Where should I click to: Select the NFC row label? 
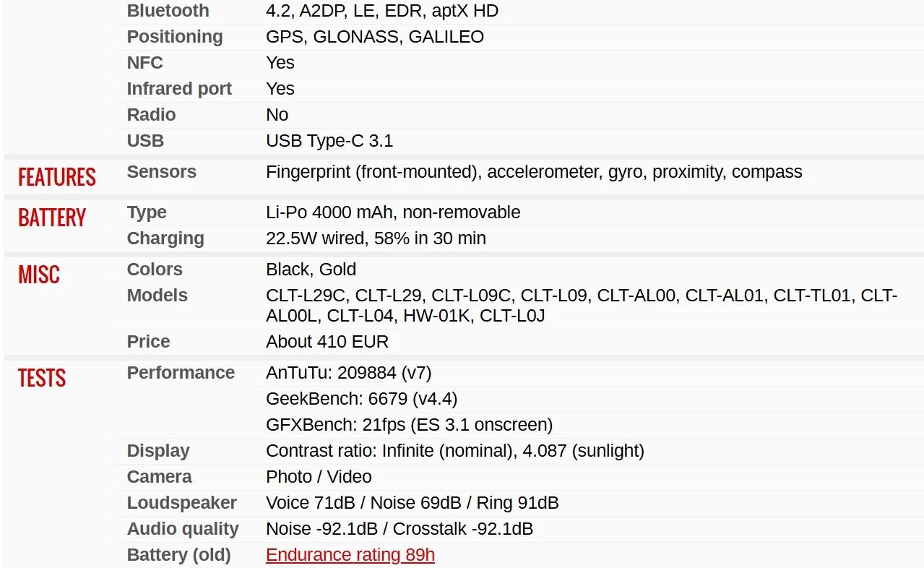(145, 63)
